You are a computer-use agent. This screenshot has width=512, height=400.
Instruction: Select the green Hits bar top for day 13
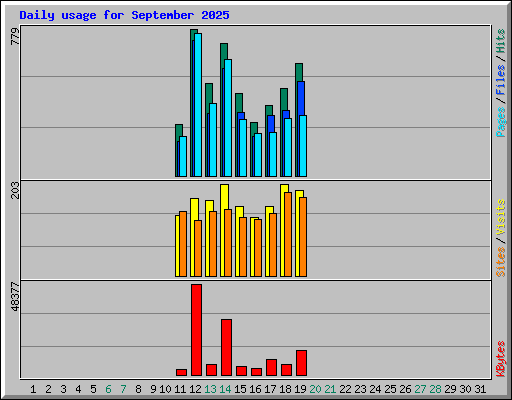coord(209,93)
